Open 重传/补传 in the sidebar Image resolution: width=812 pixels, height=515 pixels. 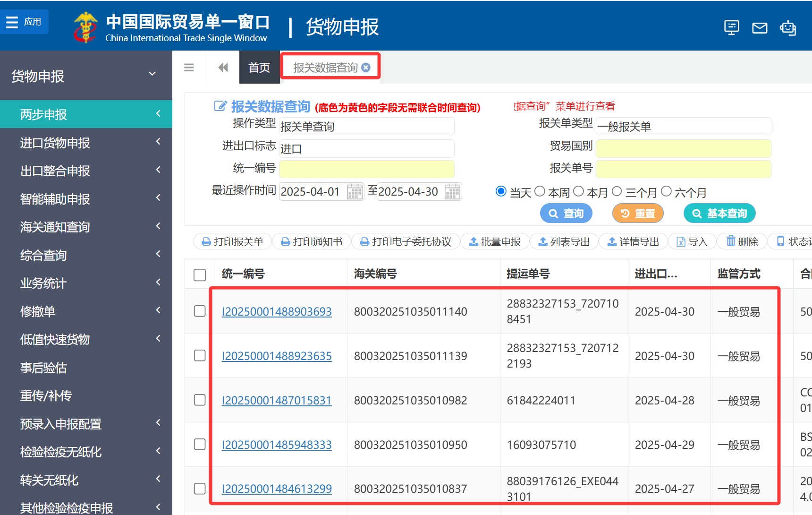pos(86,395)
